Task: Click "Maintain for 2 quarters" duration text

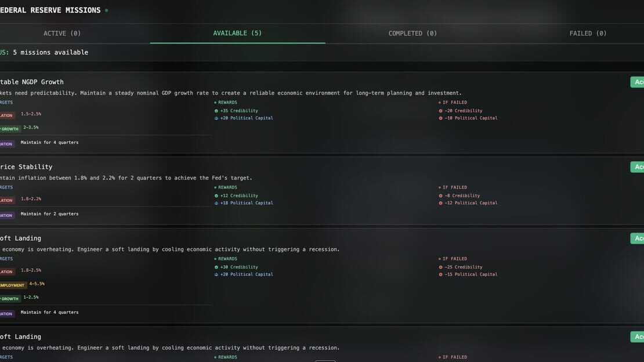Action: click(49, 214)
